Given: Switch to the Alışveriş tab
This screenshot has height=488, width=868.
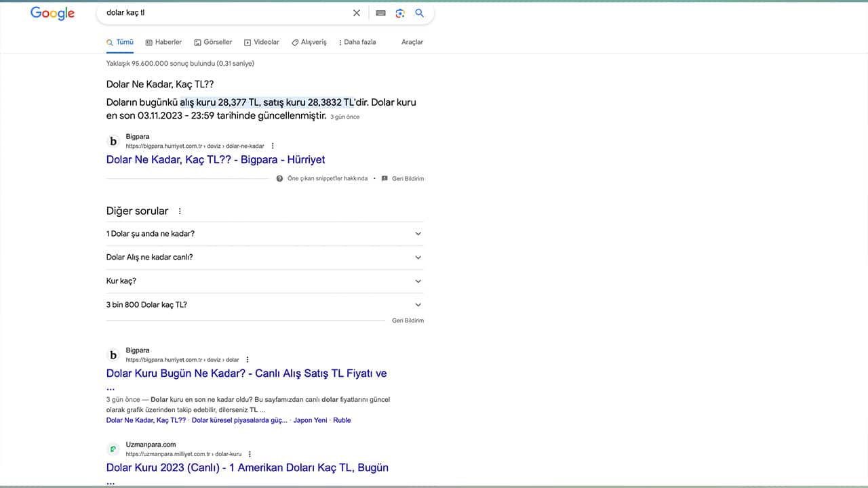Looking at the screenshot, I should [x=309, y=42].
